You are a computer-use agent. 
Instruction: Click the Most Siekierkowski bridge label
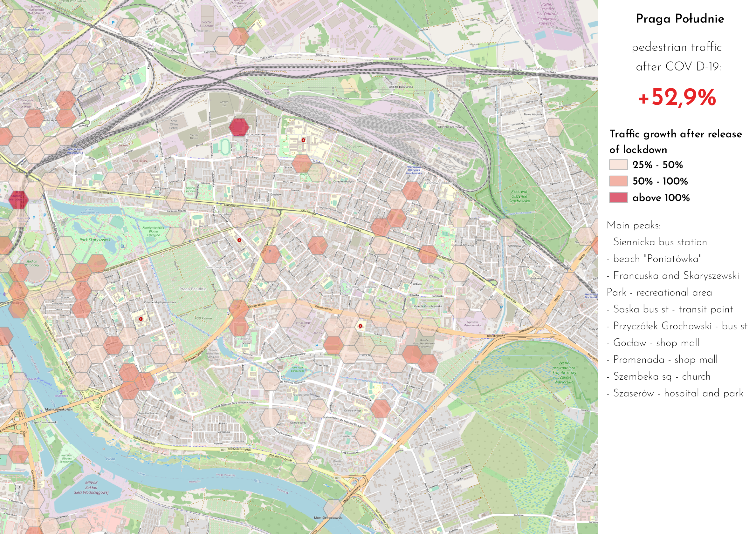click(x=328, y=517)
